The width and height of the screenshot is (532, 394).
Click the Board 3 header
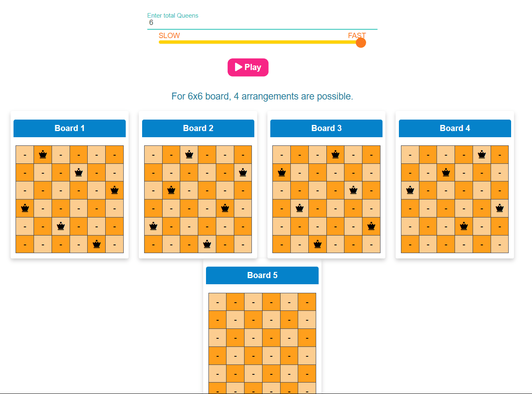(x=326, y=128)
